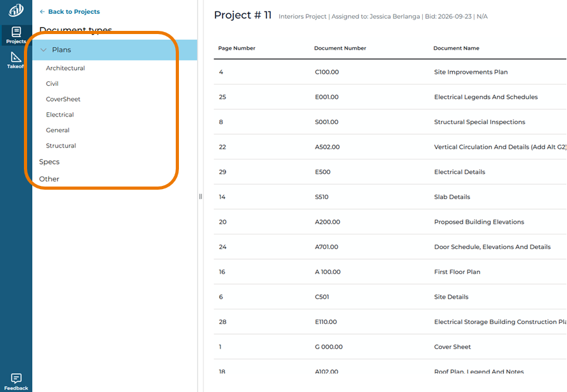Click document number A701.00
Screen dimensions: 567x392
click(326, 246)
